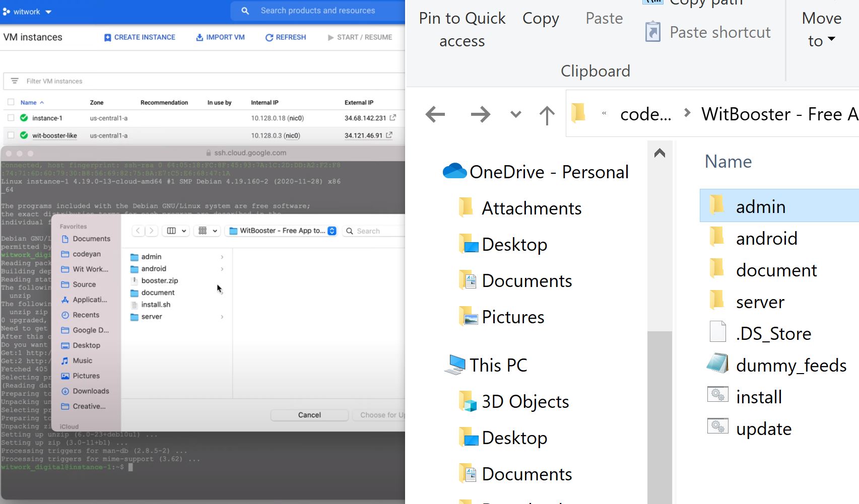Click the START / RESUME button

(360, 37)
